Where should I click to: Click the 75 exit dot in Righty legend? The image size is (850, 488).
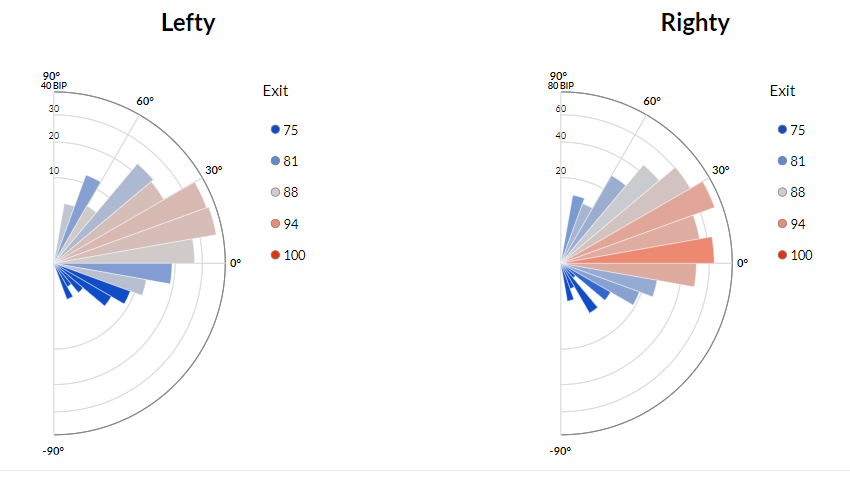coord(782,130)
